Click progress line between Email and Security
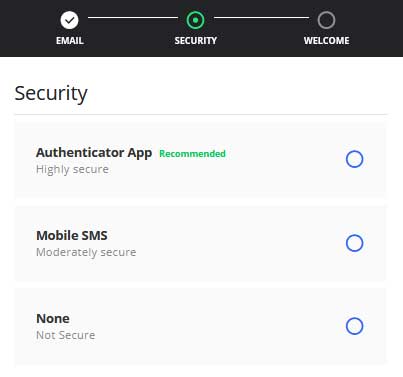 (x=133, y=18)
